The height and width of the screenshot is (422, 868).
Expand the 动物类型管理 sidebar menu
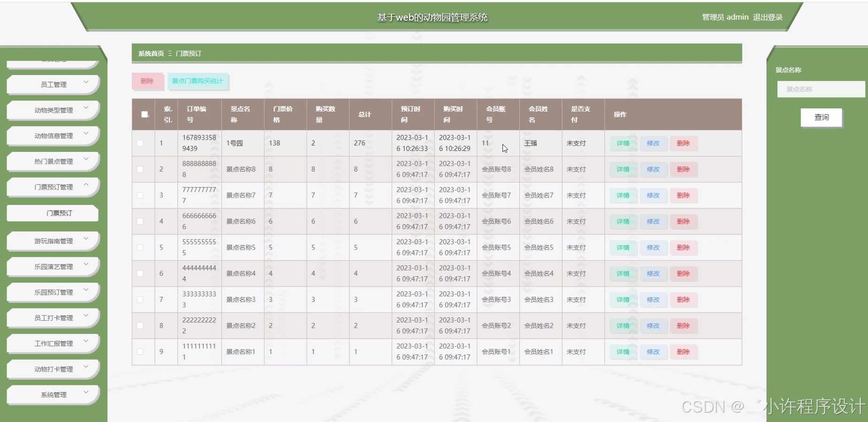pos(53,110)
